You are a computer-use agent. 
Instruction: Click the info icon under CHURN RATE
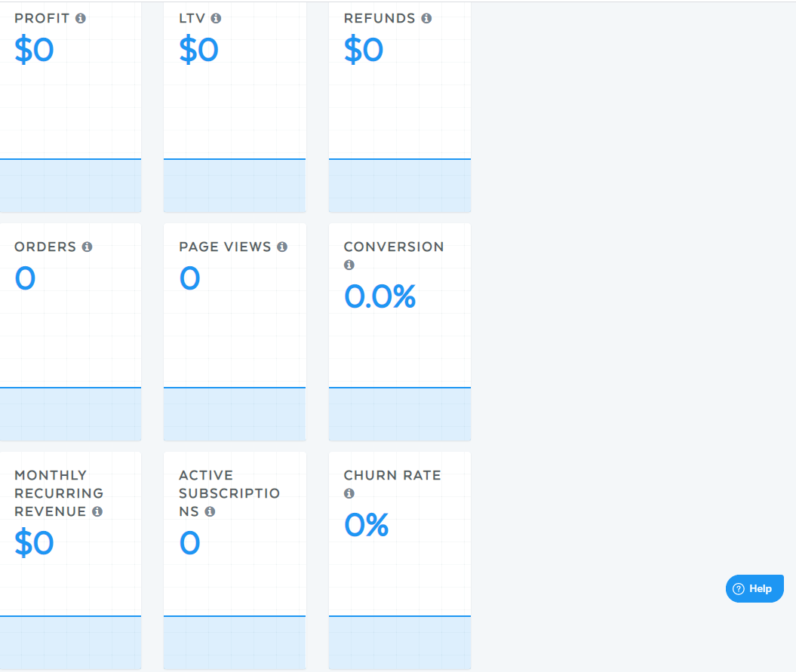click(x=349, y=493)
